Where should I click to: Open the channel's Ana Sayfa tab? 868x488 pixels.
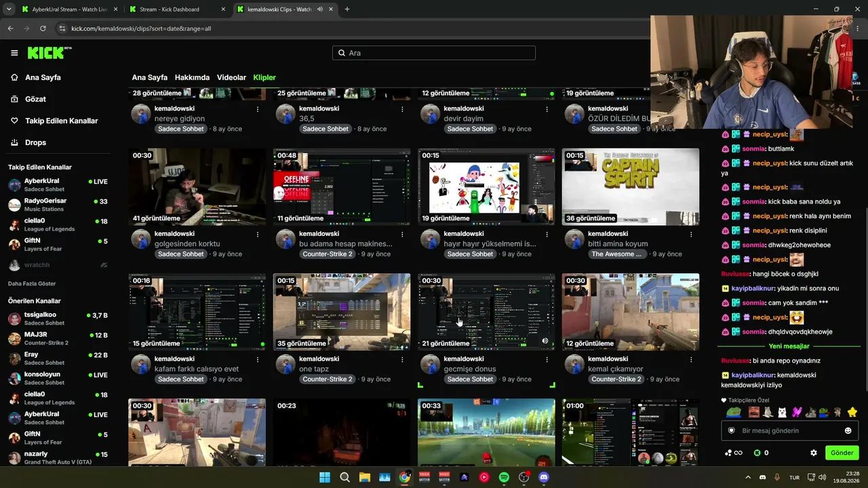pyautogui.click(x=149, y=77)
